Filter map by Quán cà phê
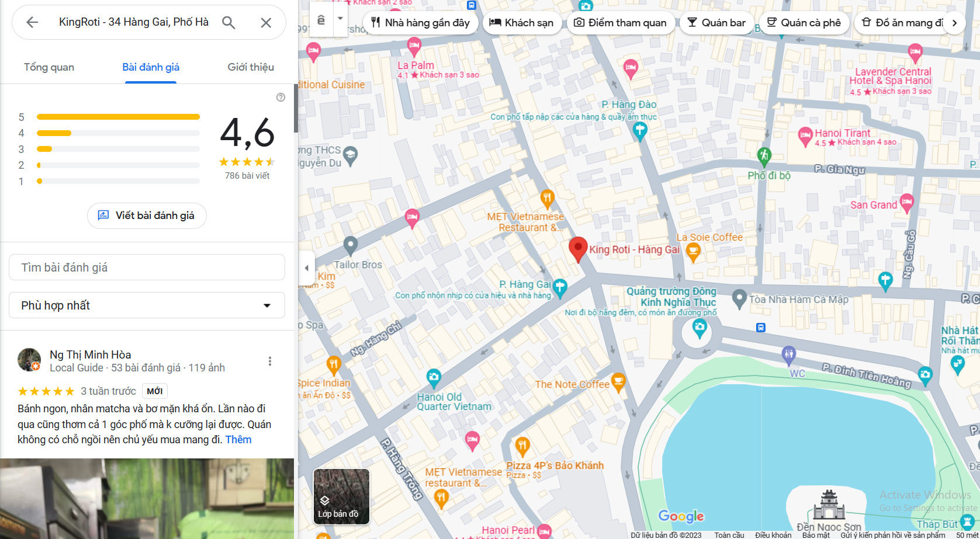Image resolution: width=980 pixels, height=539 pixels. pyautogui.click(x=804, y=23)
